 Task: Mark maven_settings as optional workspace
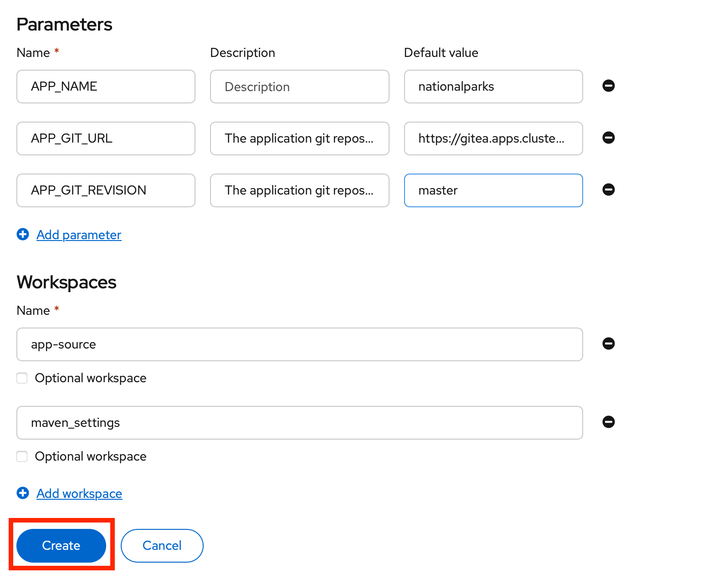click(22, 456)
